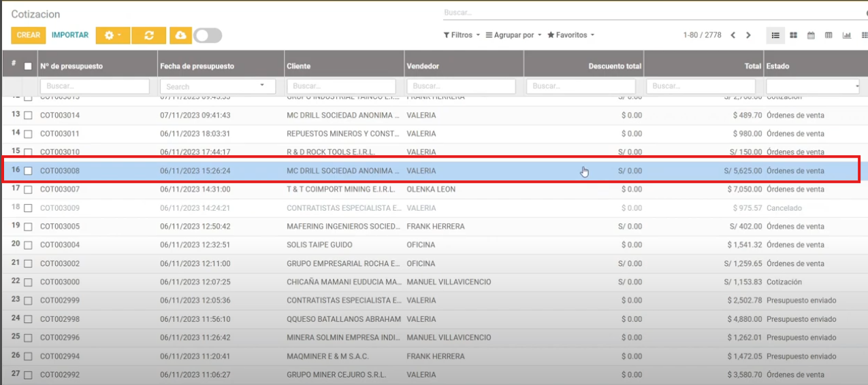Focus the top Buscar search bar
The width and height of the screenshot is (868, 385).
coord(654,13)
